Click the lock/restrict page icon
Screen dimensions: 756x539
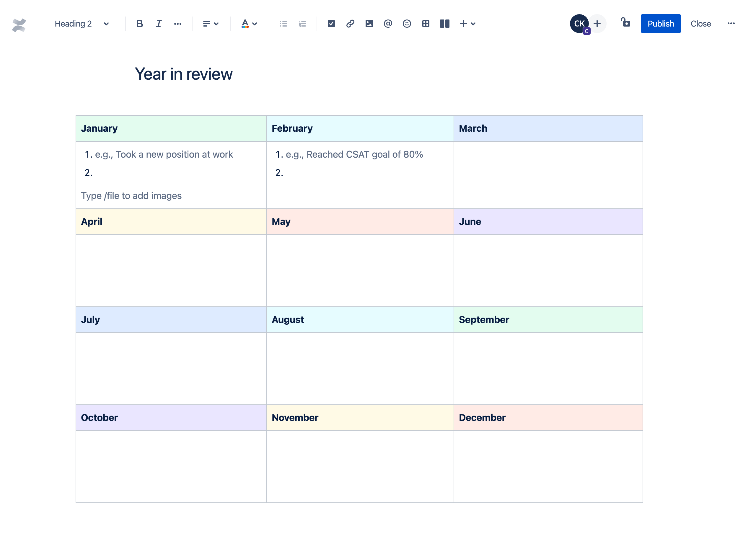(625, 23)
